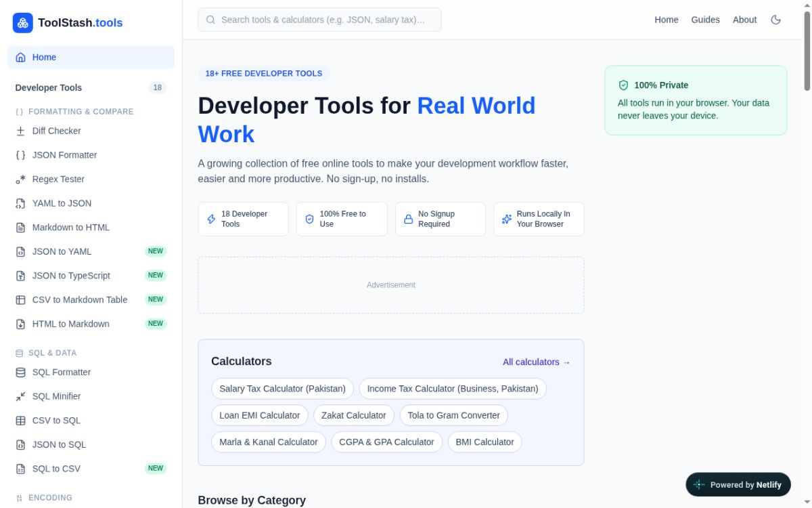
Task: Click the NEW badge beside CSV to Markdown Table
Action: [156, 299]
